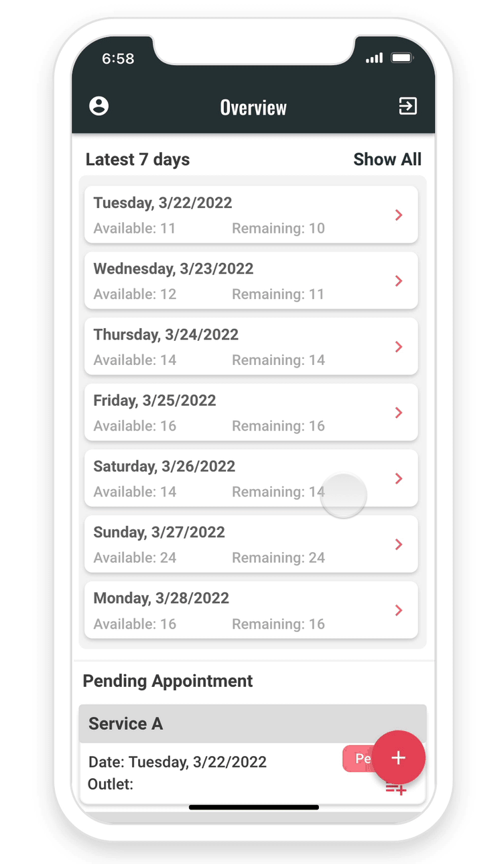The image size is (504, 864).
Task: Open Friday 3/25/2022 chevron arrow
Action: 399,413
